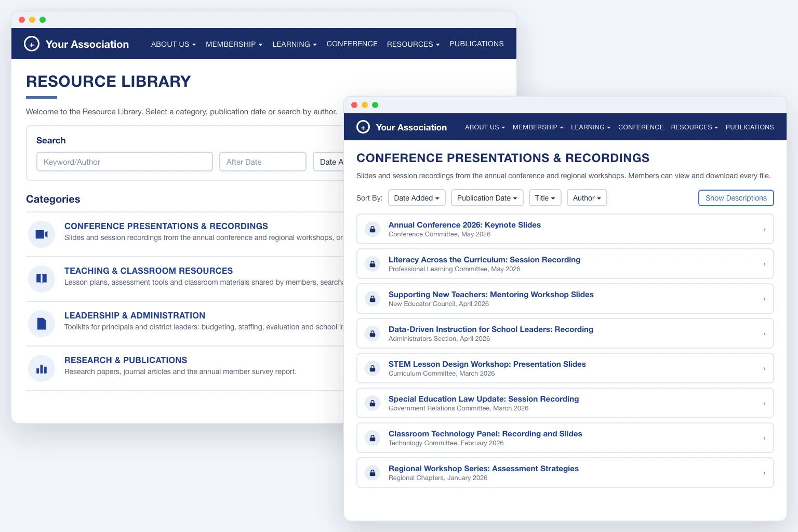Click the document icon for Leadership & Administration
Viewport: 798px width, 532px height.
[x=42, y=324]
